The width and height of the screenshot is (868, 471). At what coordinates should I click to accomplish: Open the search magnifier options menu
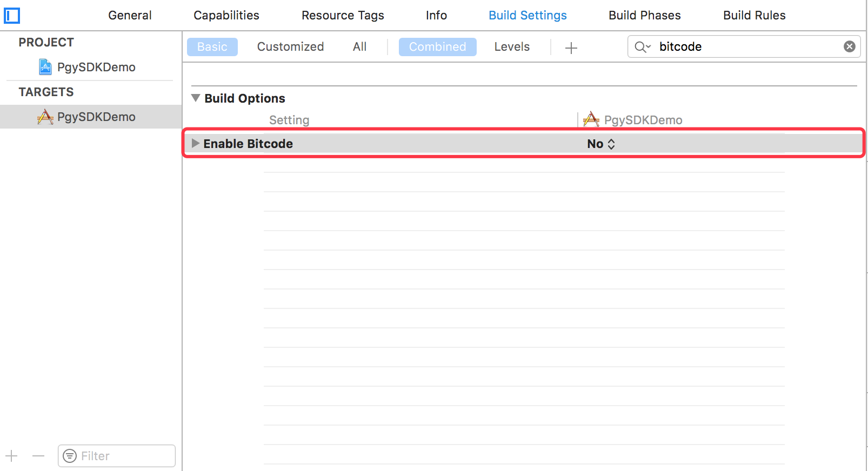pyautogui.click(x=643, y=47)
